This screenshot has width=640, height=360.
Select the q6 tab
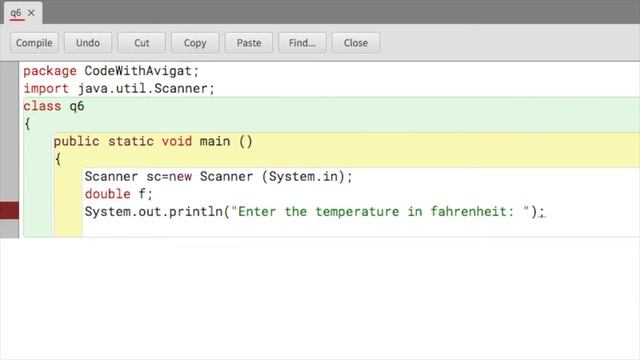[16, 13]
